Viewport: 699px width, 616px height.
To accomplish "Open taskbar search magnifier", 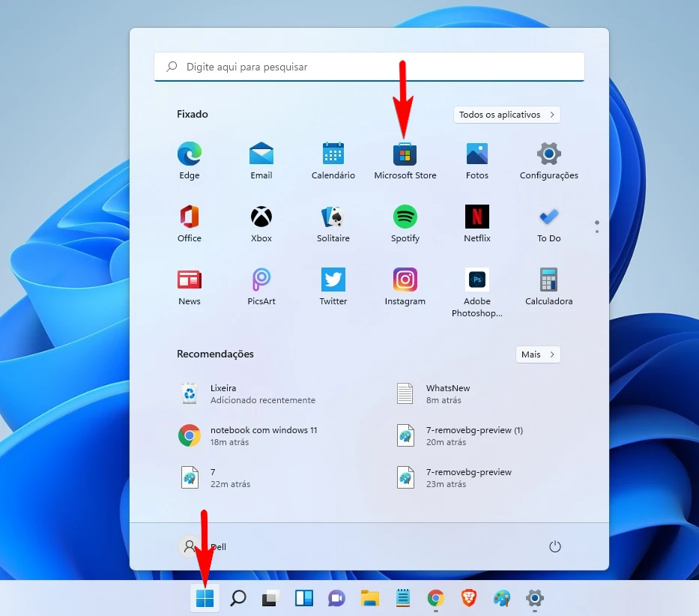I will [238, 598].
